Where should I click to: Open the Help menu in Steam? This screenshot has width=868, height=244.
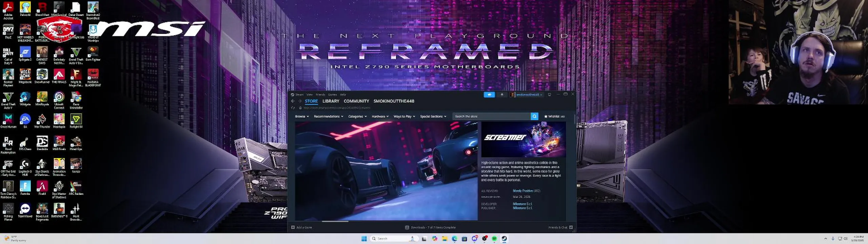click(x=343, y=95)
